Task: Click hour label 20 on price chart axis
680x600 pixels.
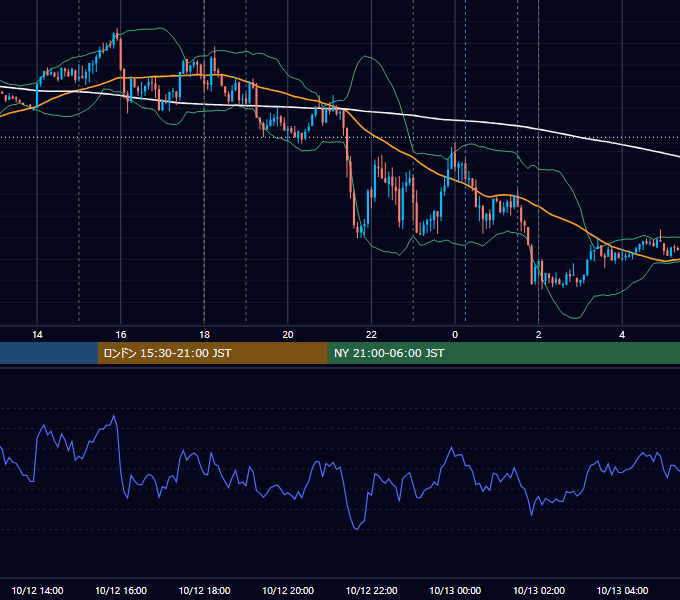Action: tap(288, 334)
